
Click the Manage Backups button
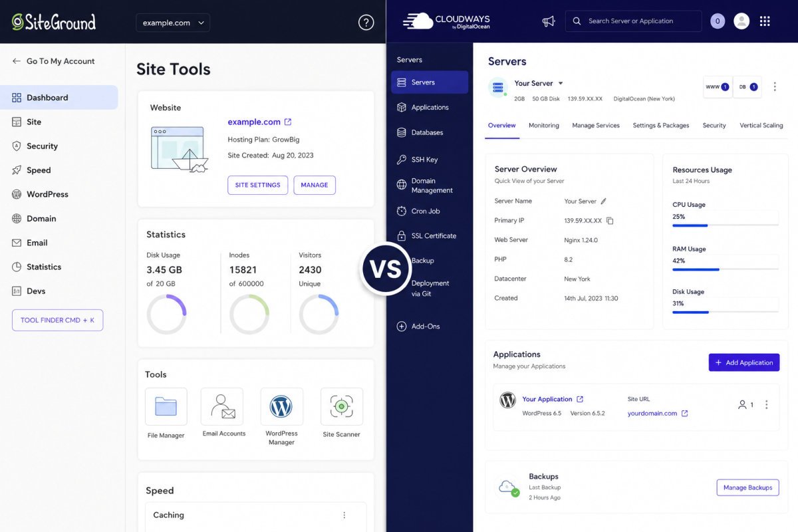click(747, 487)
